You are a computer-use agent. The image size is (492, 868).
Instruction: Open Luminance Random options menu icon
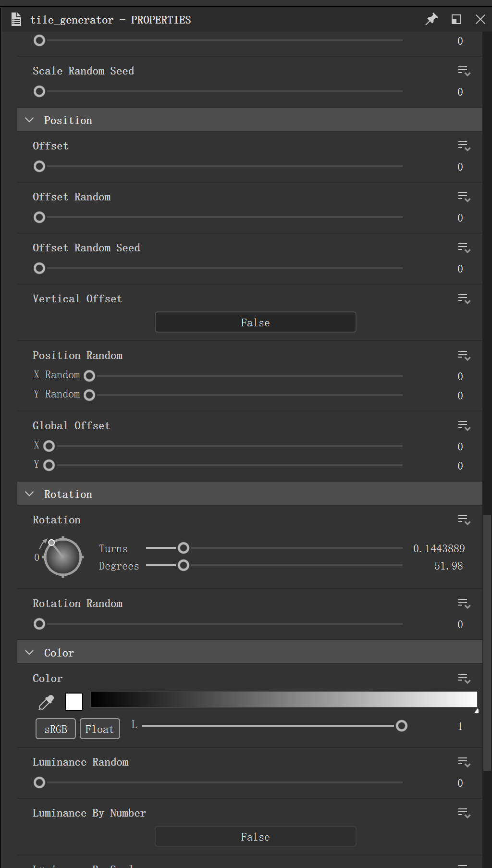coord(464,762)
